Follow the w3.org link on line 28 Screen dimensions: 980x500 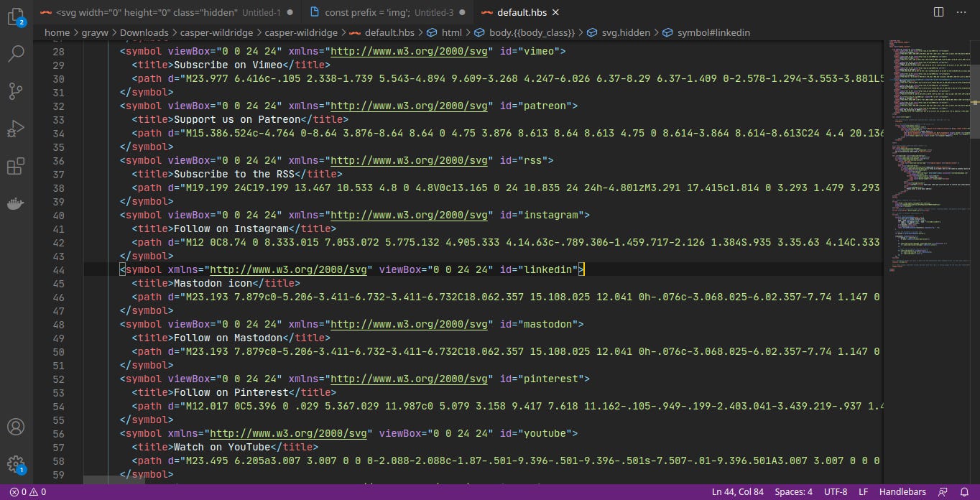411,51
